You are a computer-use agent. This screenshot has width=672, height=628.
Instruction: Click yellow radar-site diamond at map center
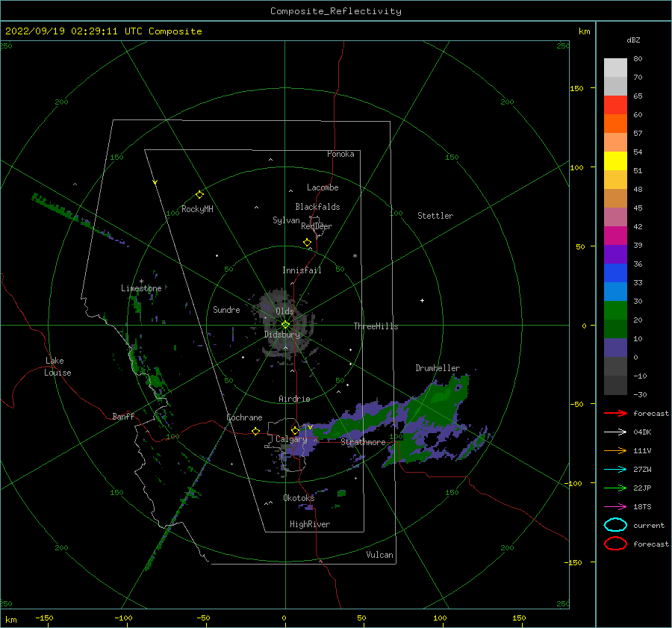[x=285, y=325]
